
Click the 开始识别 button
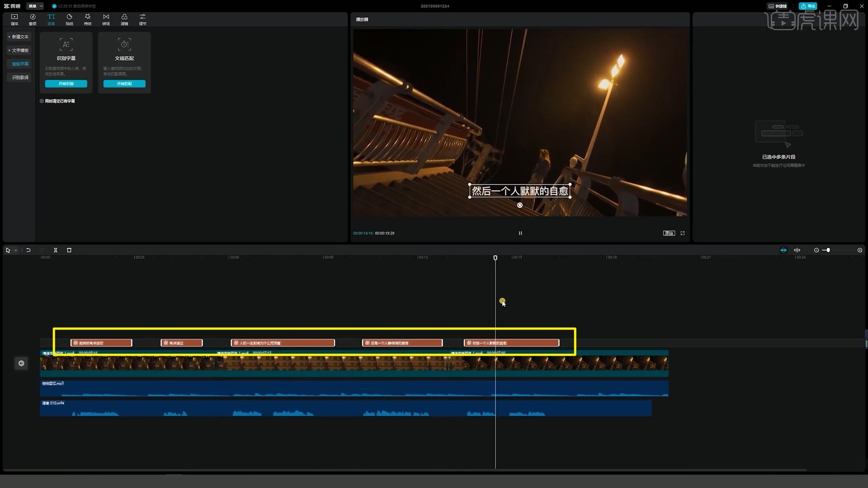(x=66, y=84)
